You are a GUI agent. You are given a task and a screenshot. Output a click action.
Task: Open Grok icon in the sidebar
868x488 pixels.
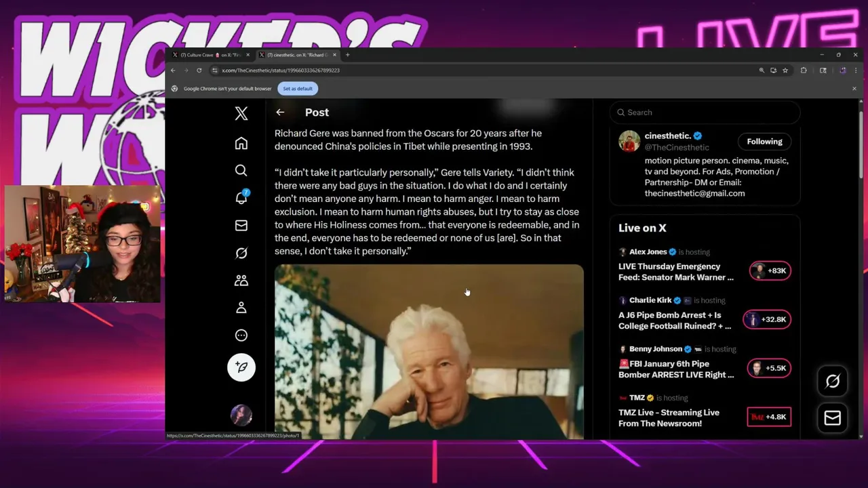coord(241,253)
